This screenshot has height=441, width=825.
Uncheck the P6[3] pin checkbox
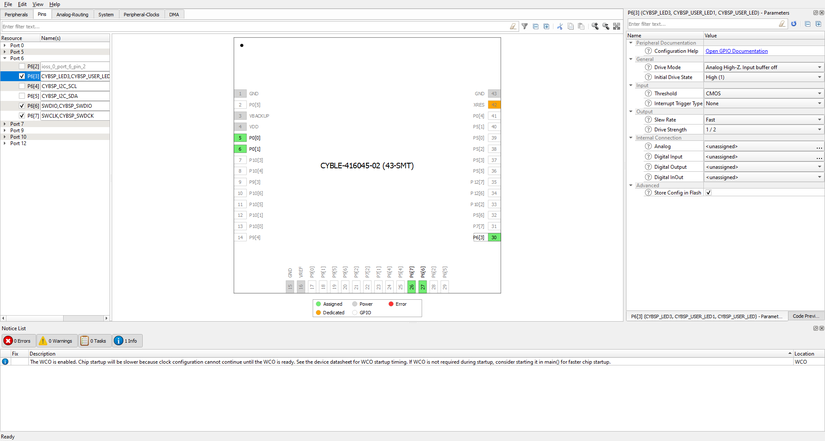pos(22,76)
